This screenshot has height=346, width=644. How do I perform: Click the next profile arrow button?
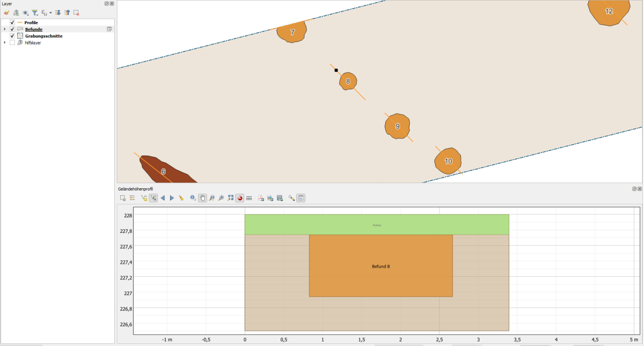pos(172,198)
